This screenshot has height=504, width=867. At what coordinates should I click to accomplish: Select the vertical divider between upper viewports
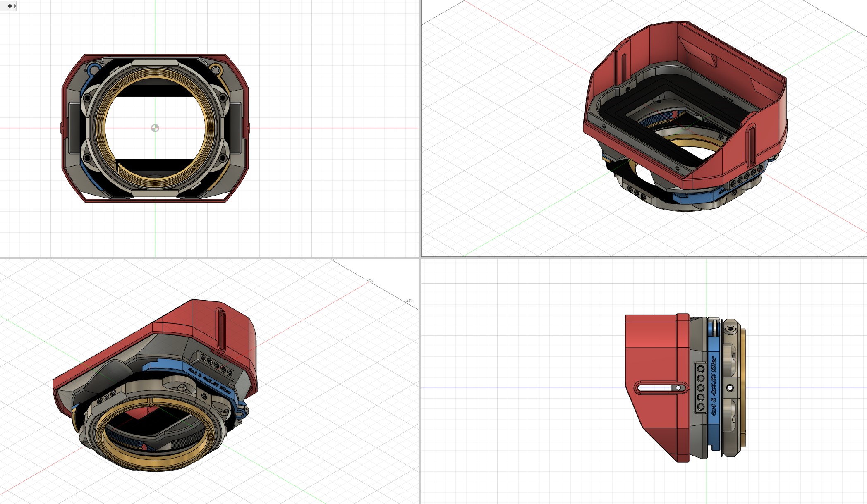tap(421, 128)
